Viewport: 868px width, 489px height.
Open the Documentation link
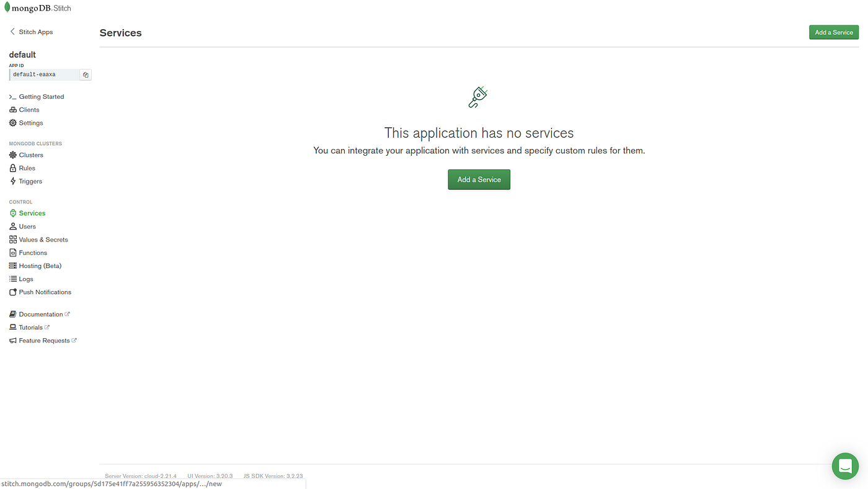pyautogui.click(x=41, y=313)
